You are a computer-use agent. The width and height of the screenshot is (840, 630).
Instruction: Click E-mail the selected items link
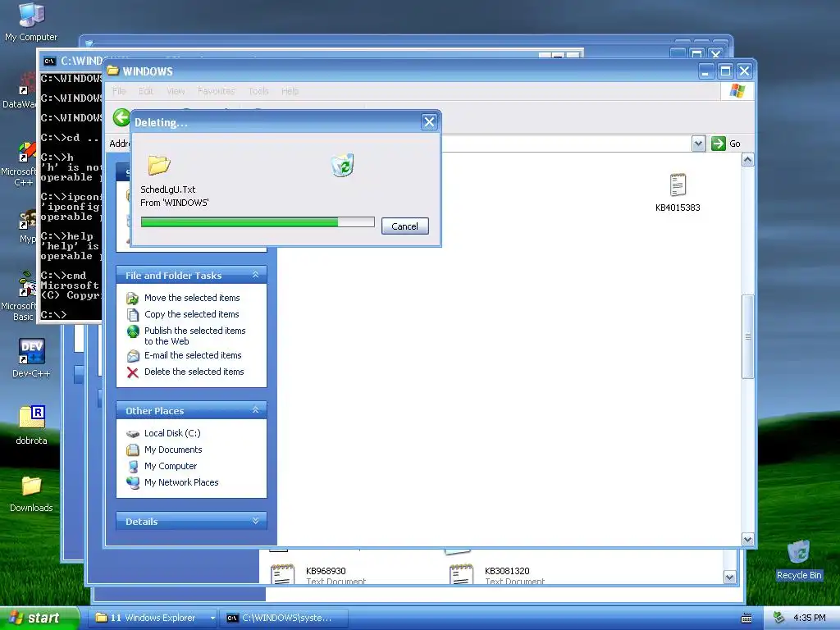pos(193,355)
